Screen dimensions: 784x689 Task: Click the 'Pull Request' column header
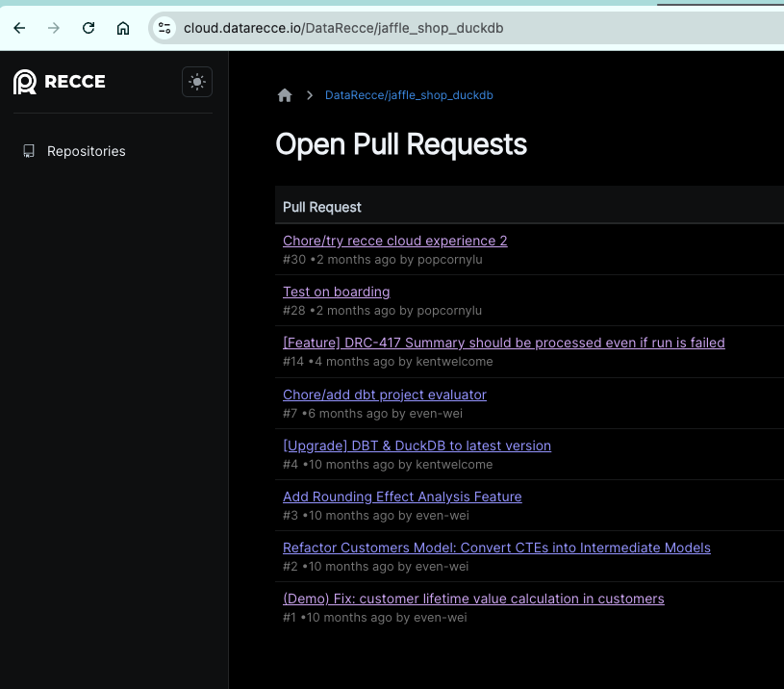point(322,207)
